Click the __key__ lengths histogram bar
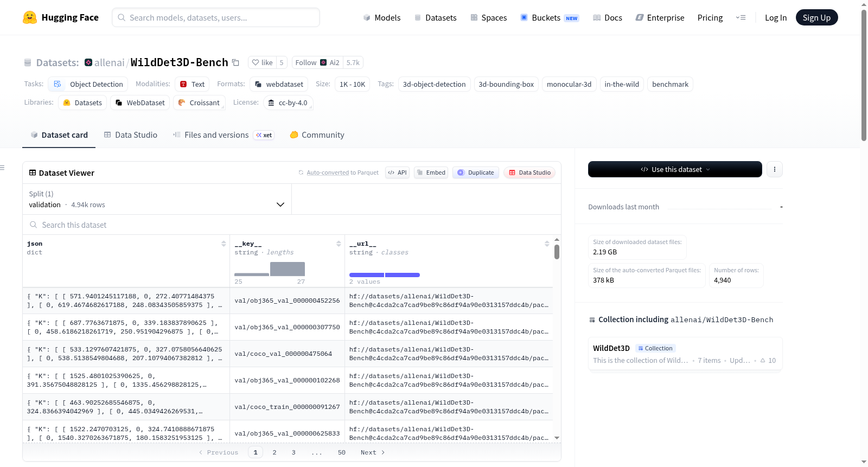The image size is (868, 467). (288, 269)
